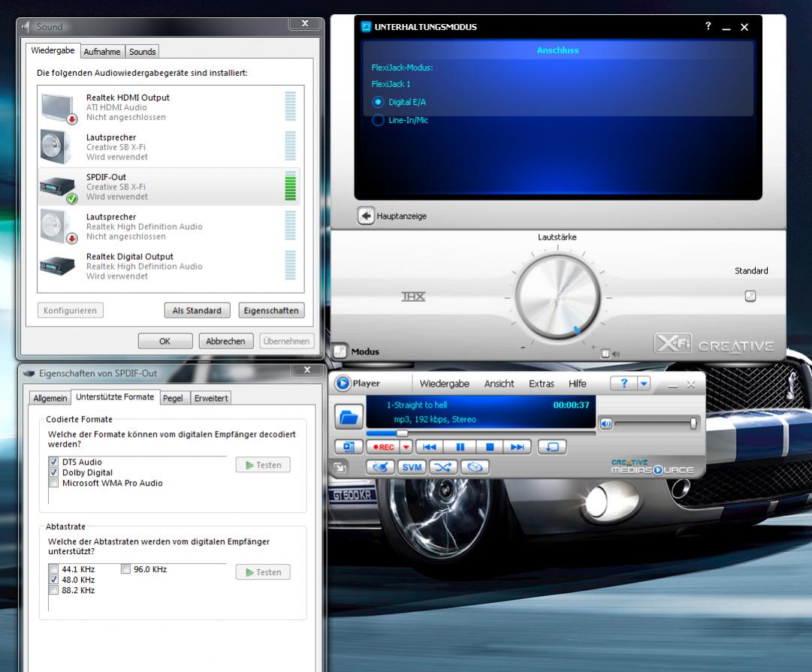This screenshot has width=812, height=672.
Task: Switch player to compact view icon
Action: pos(340,468)
